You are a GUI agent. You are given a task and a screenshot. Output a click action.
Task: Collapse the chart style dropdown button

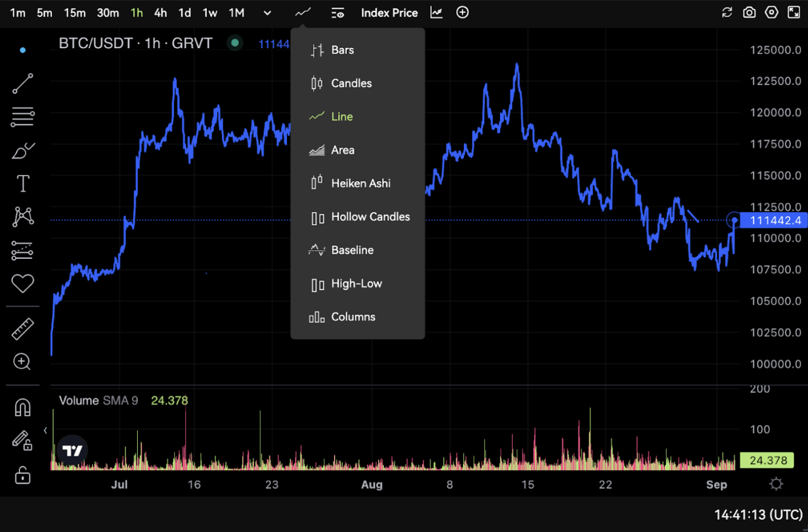click(303, 12)
